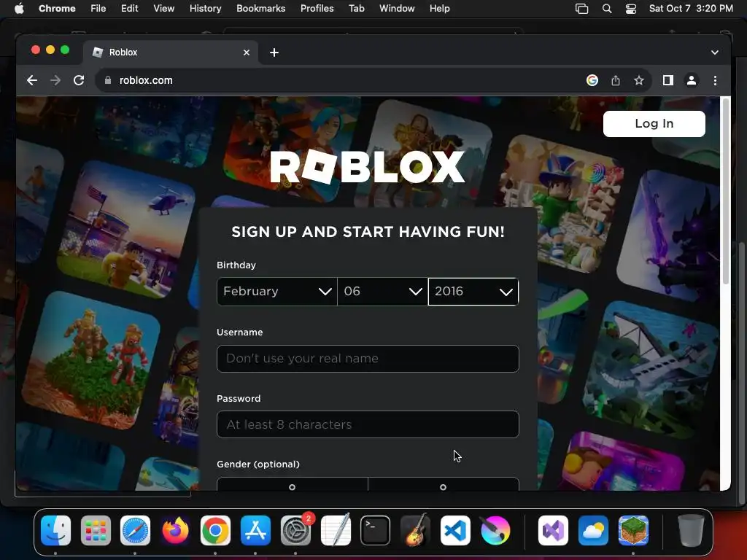Screen dimensions: 747x560
Task: Open the Chrome profile icon
Action: click(x=692, y=80)
